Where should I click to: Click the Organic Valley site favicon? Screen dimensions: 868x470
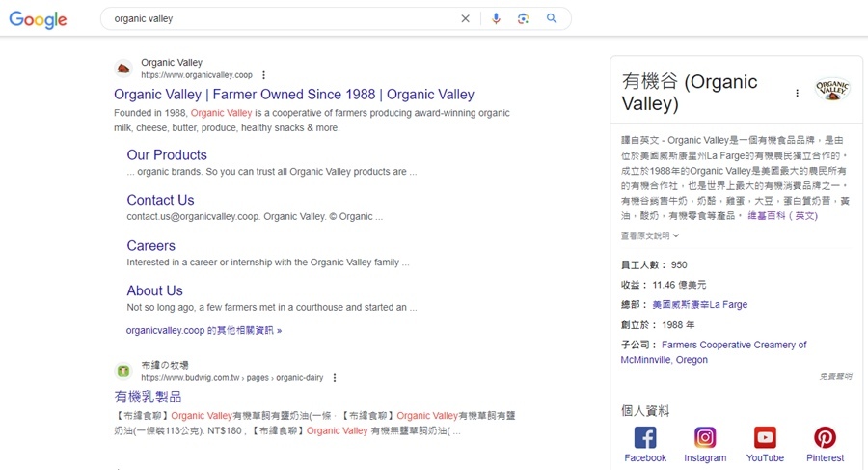pos(122,69)
